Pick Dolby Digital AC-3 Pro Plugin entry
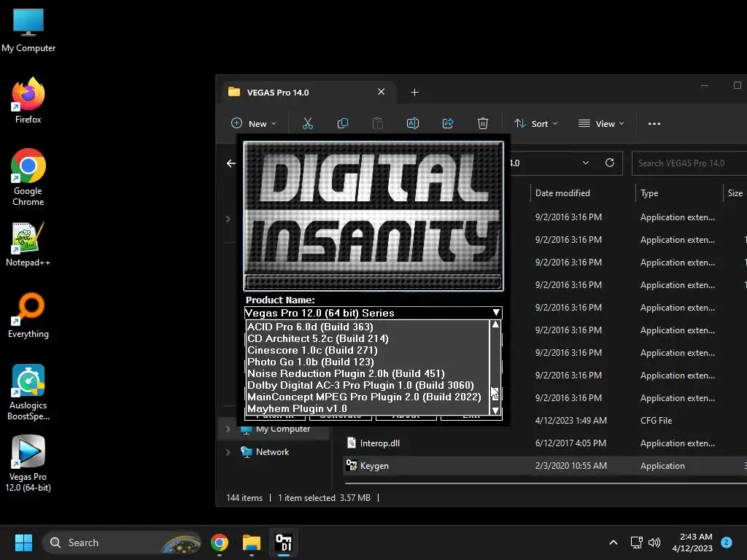Viewport: 747px width, 560px height. pos(368,385)
